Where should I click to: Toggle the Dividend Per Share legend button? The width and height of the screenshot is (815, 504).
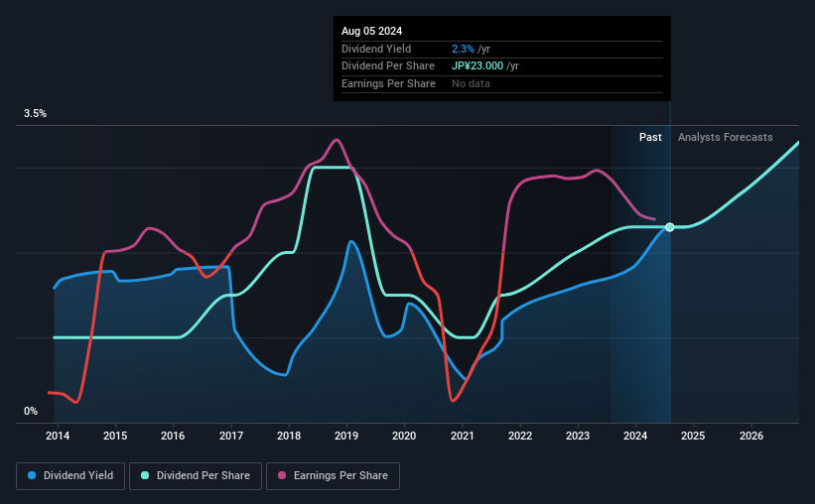coord(196,476)
